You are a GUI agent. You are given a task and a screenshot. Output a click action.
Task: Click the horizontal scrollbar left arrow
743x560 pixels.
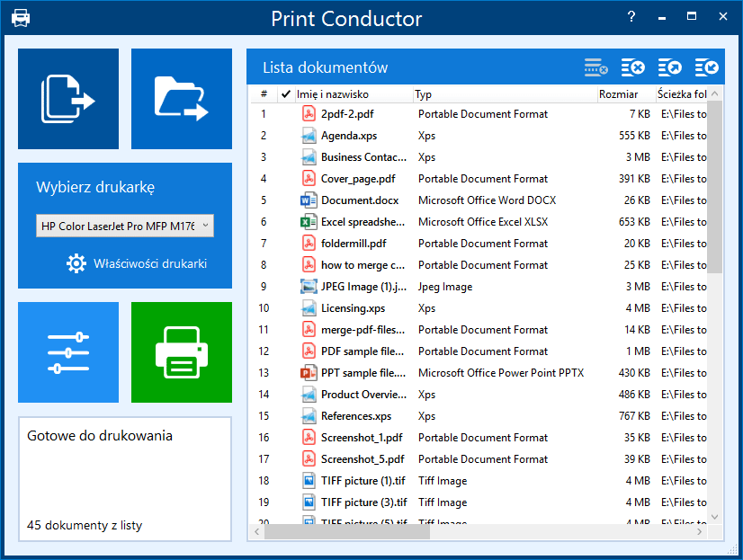tap(257, 531)
